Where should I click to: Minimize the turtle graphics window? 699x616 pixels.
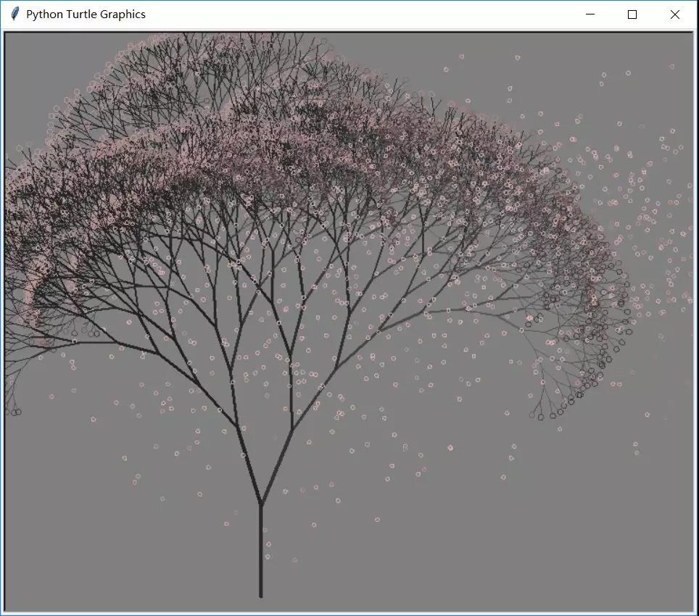pyautogui.click(x=589, y=14)
